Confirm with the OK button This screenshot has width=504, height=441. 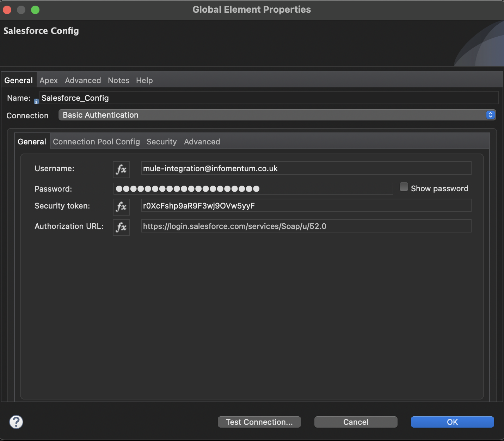pos(453,422)
